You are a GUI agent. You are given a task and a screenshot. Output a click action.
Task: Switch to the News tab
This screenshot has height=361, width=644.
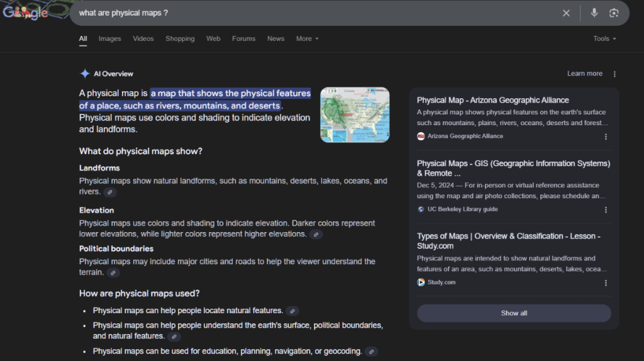click(x=275, y=38)
